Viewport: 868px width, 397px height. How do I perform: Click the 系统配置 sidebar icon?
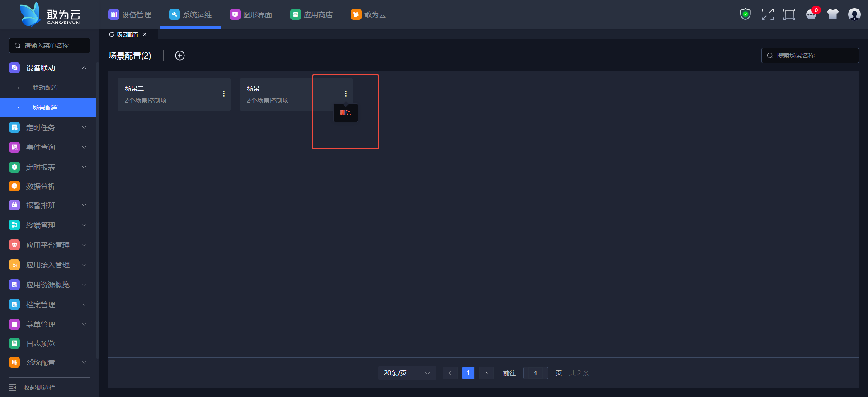click(x=14, y=362)
